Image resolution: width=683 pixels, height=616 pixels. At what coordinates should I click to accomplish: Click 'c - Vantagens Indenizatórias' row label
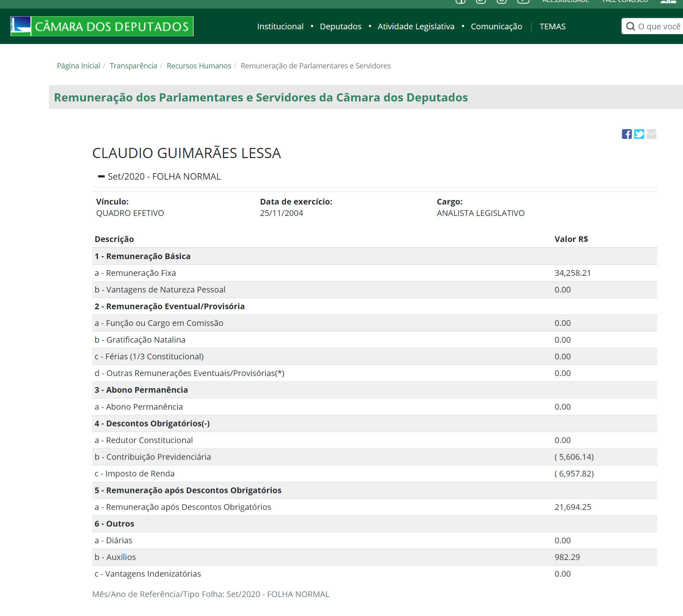148,574
